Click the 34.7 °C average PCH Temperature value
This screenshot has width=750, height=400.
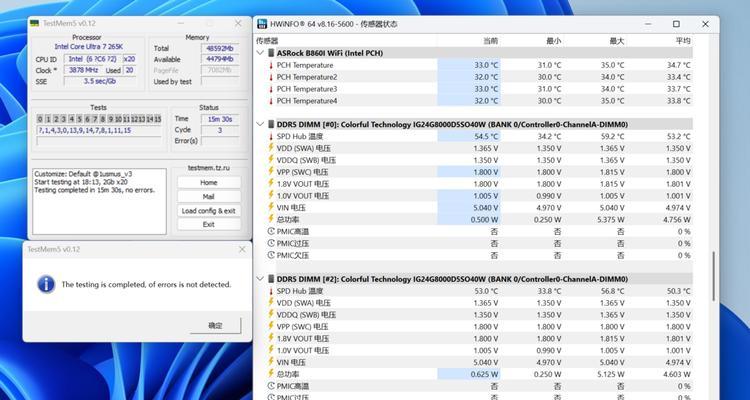678,65
